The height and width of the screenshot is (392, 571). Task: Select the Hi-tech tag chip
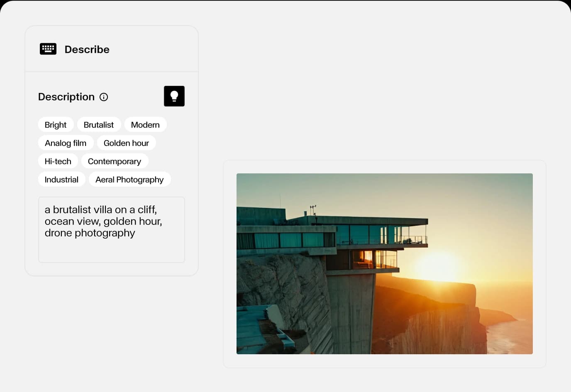tap(58, 161)
